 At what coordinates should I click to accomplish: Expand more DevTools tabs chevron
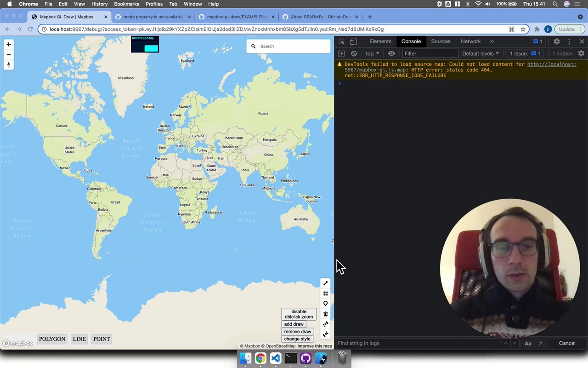point(492,41)
